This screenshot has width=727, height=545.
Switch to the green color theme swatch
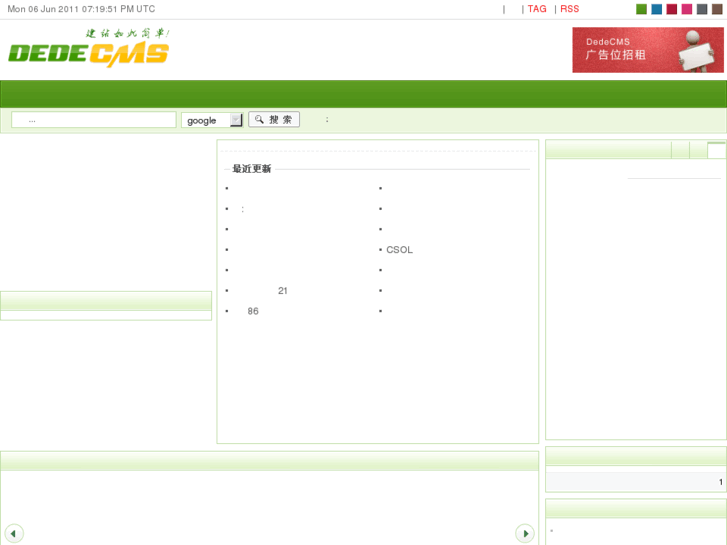click(x=641, y=9)
